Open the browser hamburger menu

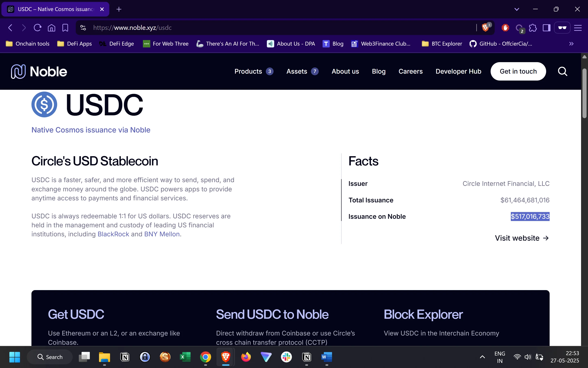pyautogui.click(x=578, y=28)
